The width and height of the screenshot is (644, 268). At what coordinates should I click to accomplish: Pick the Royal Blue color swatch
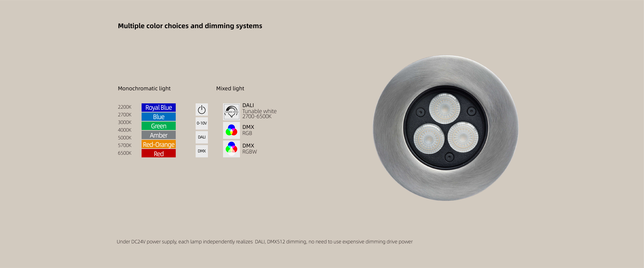point(158,108)
